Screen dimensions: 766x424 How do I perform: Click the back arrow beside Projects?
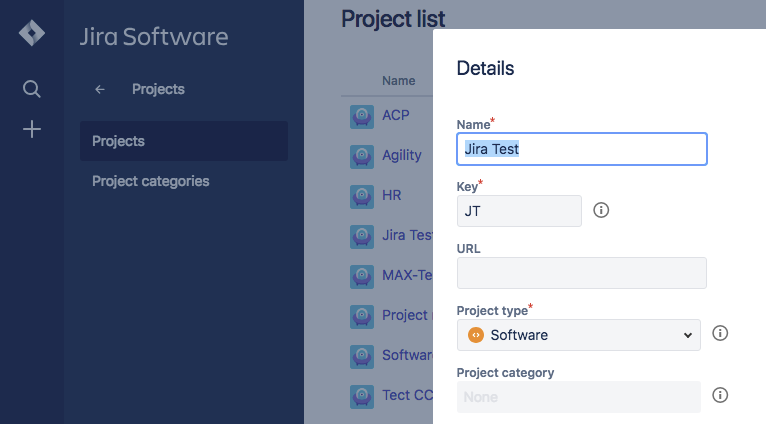tap(100, 89)
